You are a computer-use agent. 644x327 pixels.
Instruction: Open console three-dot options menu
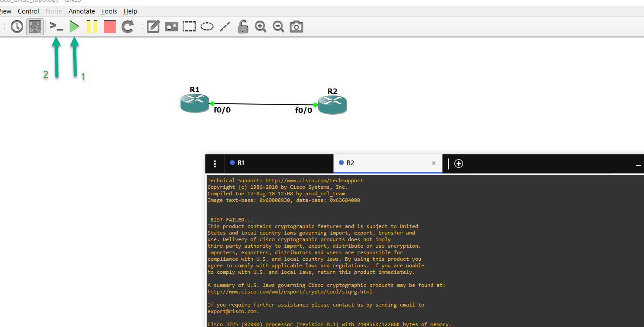coord(215,163)
